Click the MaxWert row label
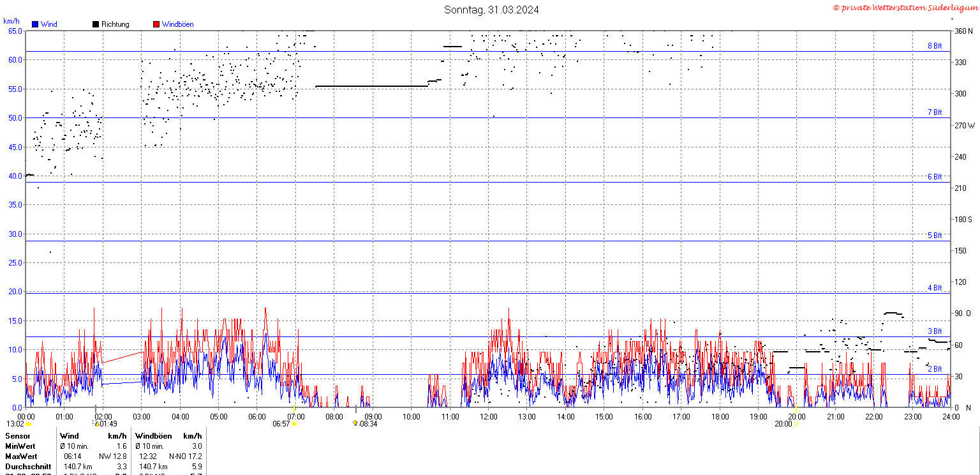This screenshot has height=475, width=980. pyautogui.click(x=21, y=456)
